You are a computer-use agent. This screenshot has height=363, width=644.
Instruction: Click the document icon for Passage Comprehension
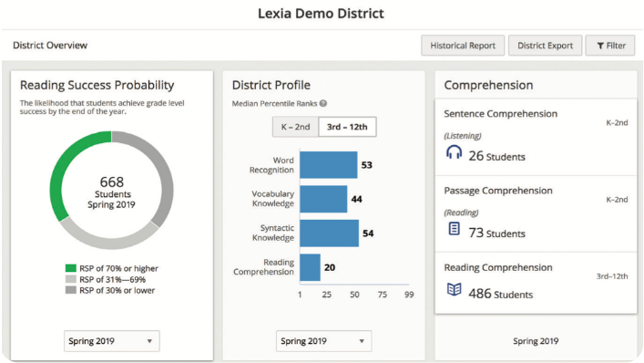454,228
